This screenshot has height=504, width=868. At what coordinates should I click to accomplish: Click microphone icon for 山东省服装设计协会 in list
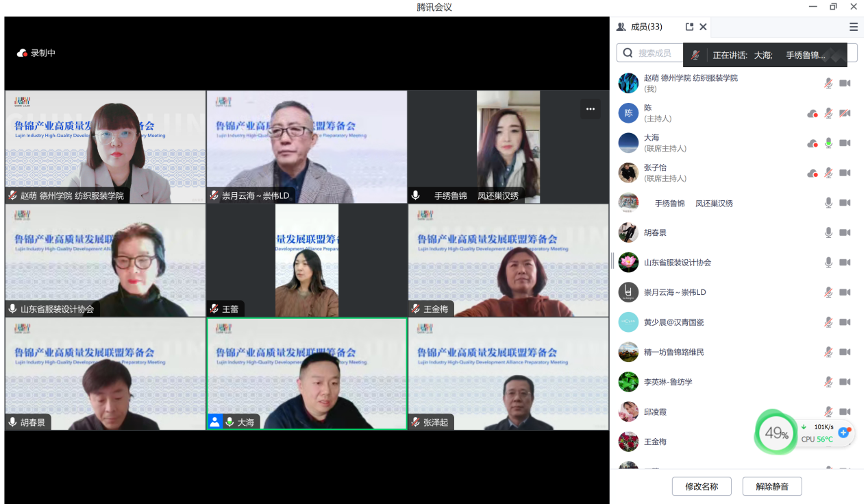828,262
